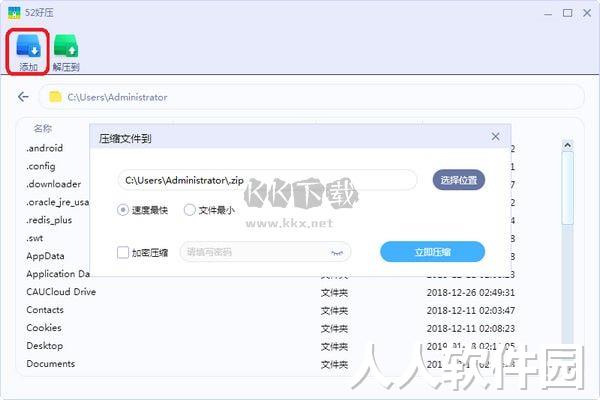The image size is (600, 400).
Task: Edit the C:\Users\Administrator\.zip output path field
Action: click(x=267, y=180)
